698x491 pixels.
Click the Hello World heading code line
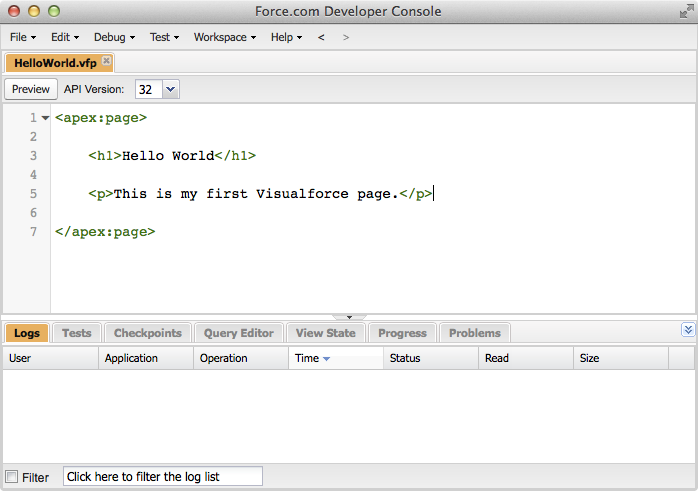(172, 156)
